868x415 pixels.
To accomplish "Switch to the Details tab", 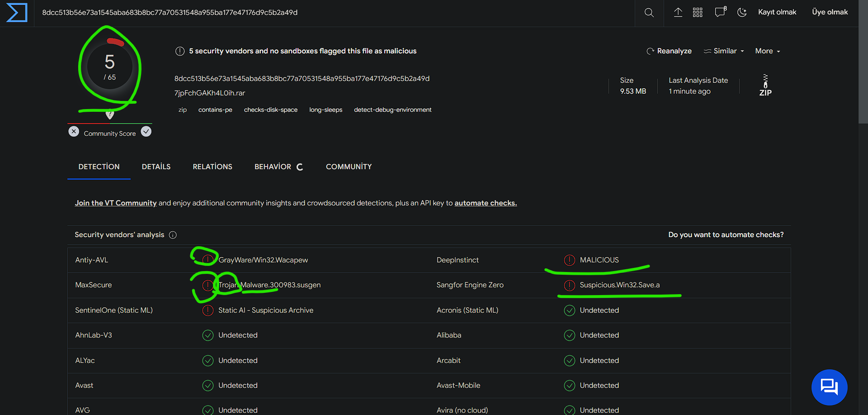I will [x=156, y=167].
